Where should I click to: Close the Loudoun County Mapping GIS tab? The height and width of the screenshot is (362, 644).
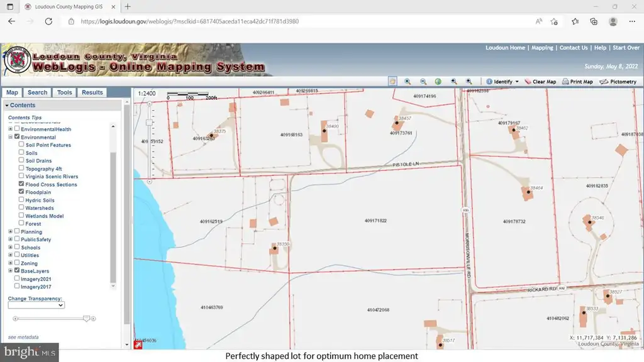113,6
